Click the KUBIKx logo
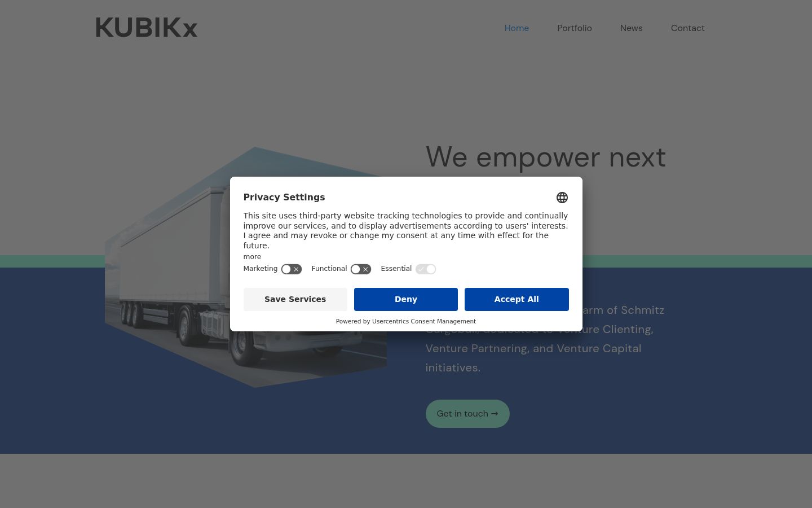The height and width of the screenshot is (508, 812). click(147, 28)
